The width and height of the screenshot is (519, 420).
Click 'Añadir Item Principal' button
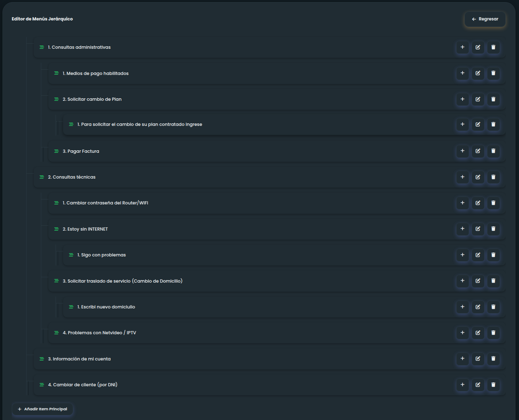[42, 409]
